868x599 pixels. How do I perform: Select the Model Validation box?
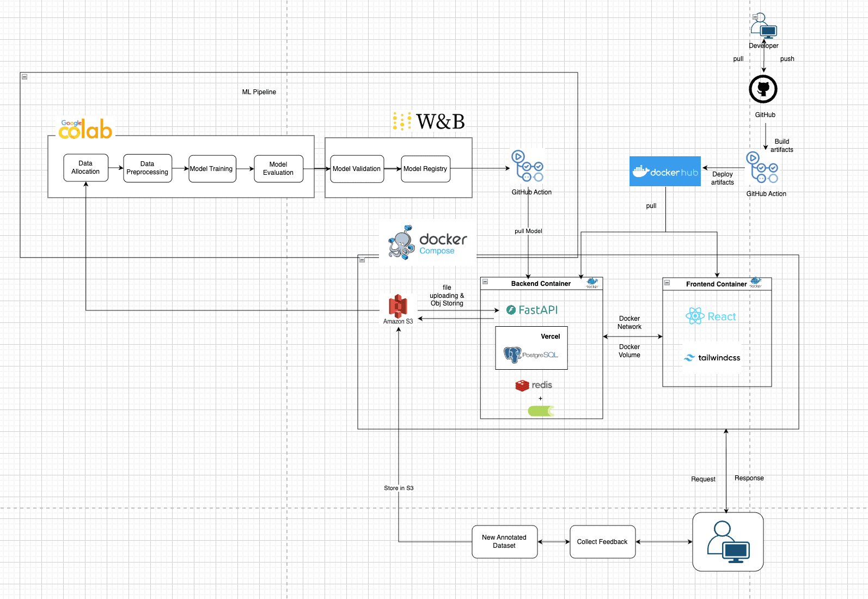click(357, 169)
